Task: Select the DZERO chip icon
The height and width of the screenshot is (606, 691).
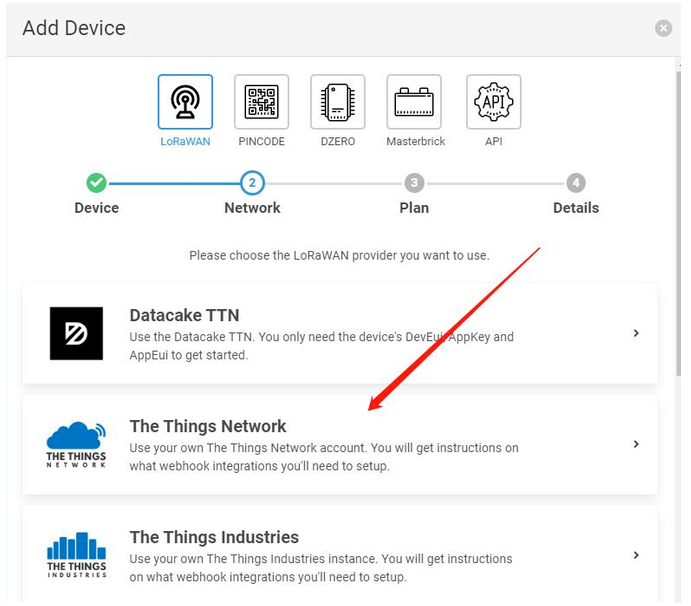Action: [x=338, y=102]
